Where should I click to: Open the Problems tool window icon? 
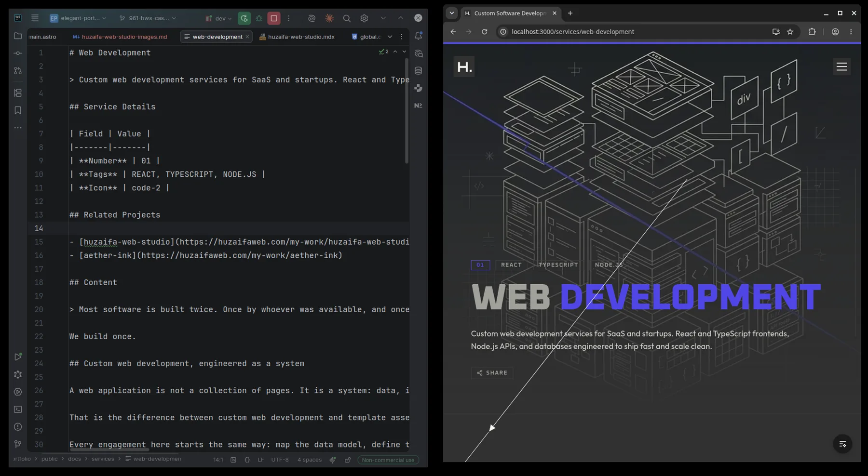[18, 427]
